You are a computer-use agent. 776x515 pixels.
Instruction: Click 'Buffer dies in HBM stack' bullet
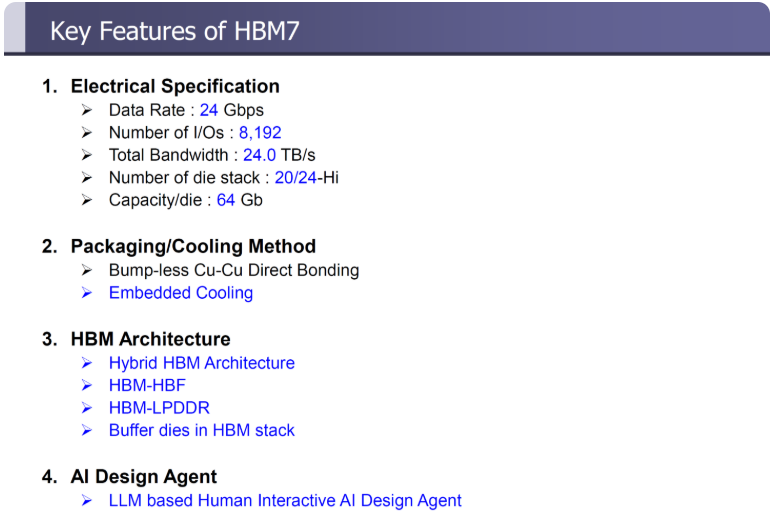(201, 430)
